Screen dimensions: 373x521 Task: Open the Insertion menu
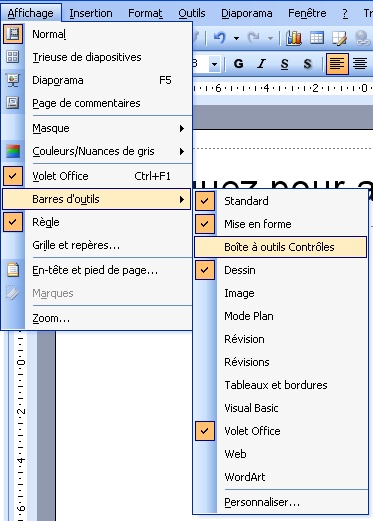pyautogui.click(x=91, y=13)
